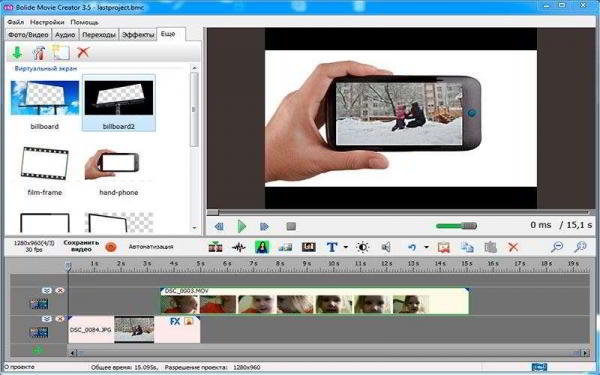Click the Автоматизация button
The width and height of the screenshot is (600, 375).
tap(151, 247)
